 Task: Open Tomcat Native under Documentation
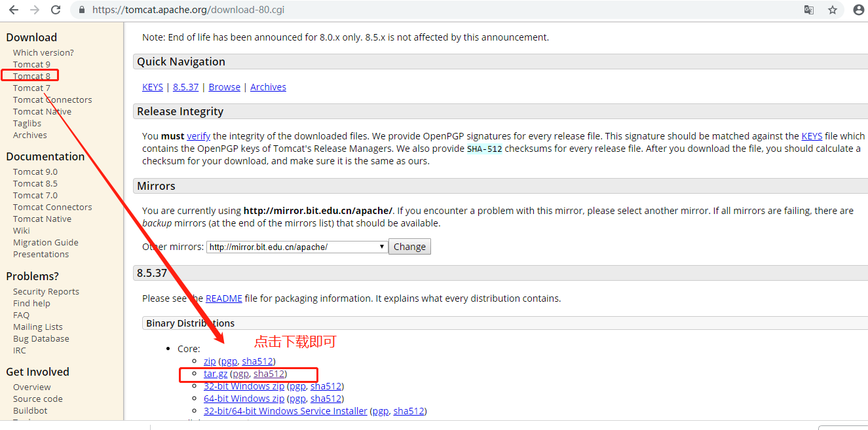(x=42, y=219)
